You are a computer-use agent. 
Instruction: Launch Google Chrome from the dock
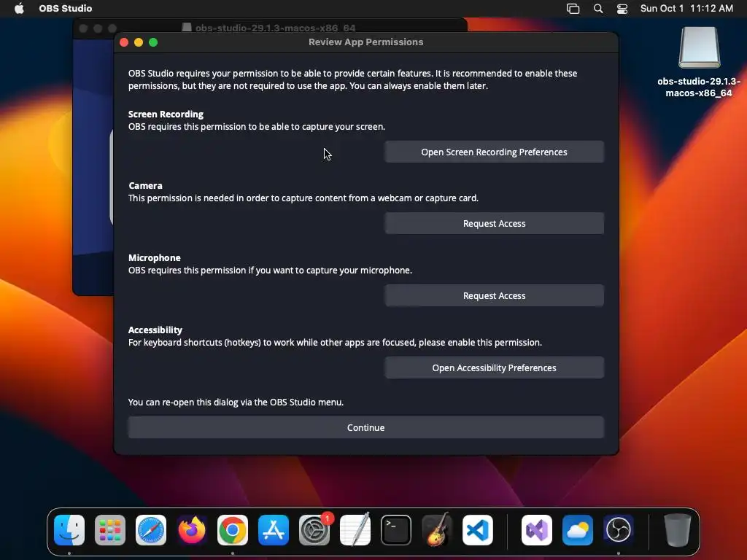233,530
